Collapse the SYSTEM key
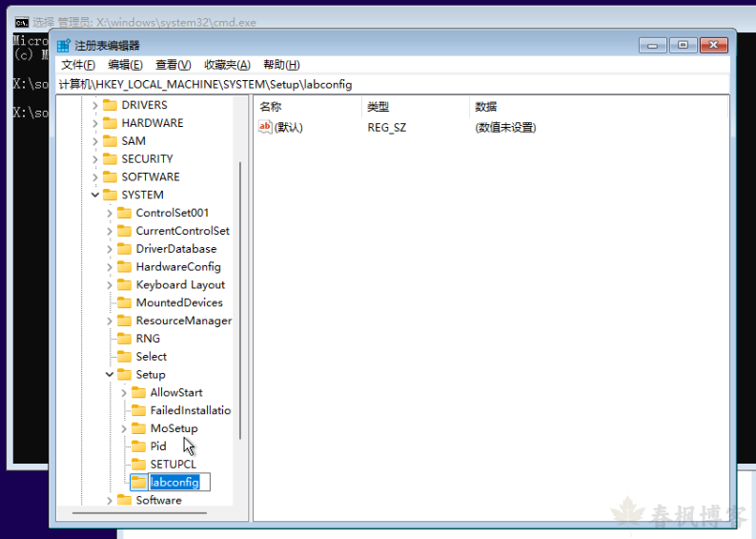 click(x=95, y=195)
